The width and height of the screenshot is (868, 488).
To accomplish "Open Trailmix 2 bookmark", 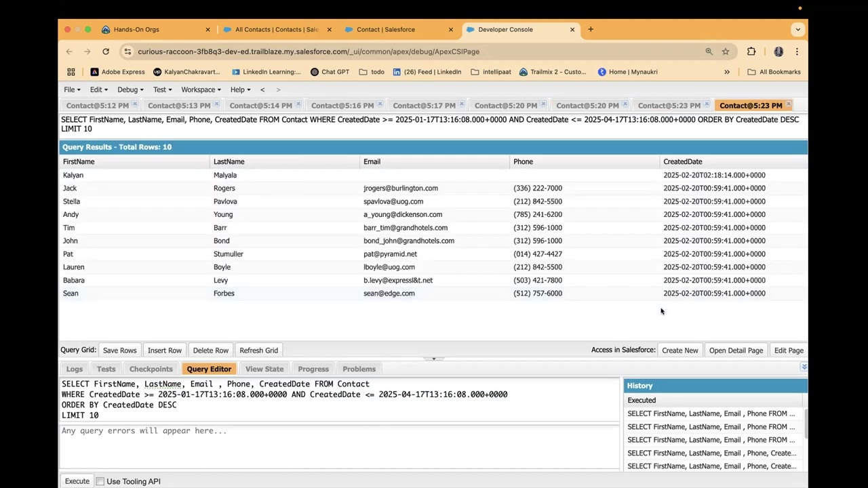I will [553, 72].
